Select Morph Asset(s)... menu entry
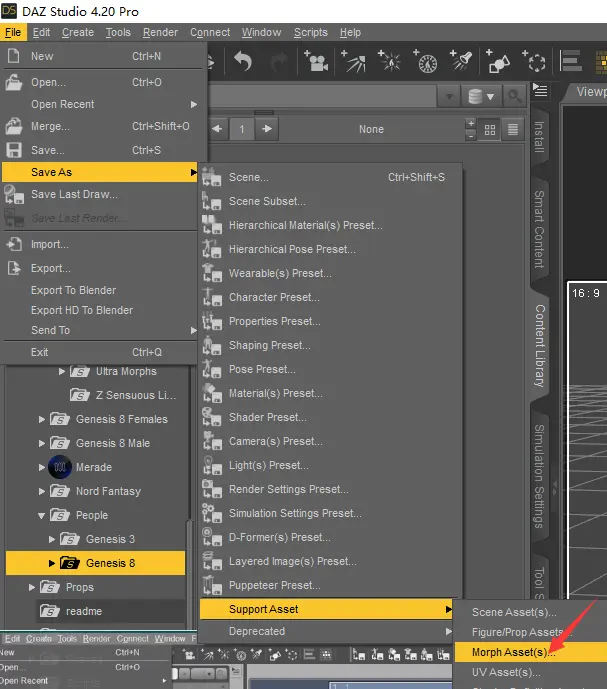Screen dimensions: 607x689 click(531, 652)
